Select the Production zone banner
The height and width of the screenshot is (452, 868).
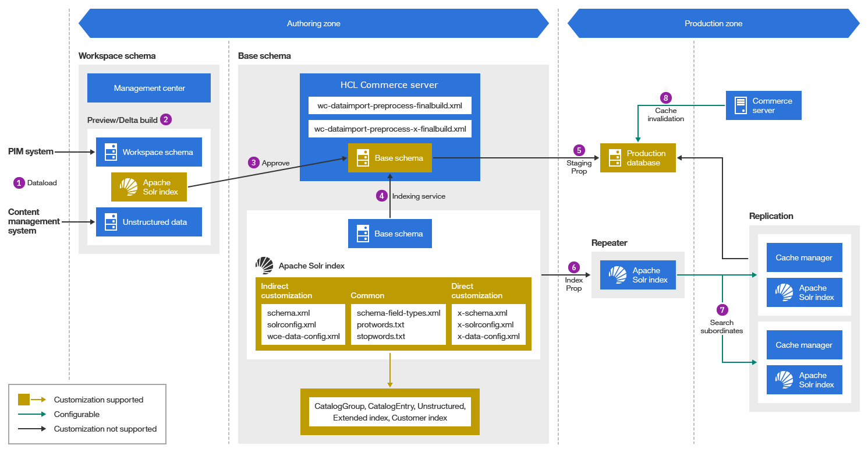(x=714, y=24)
